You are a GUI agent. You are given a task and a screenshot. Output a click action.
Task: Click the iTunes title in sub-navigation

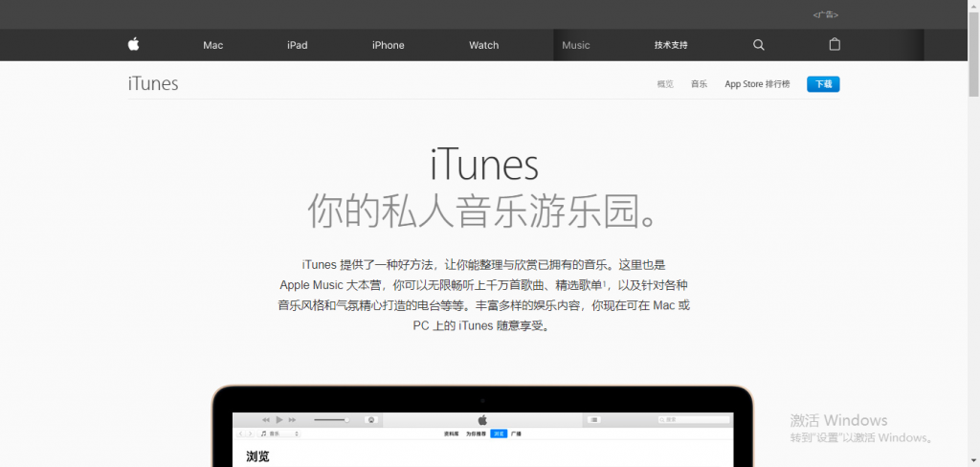(153, 84)
